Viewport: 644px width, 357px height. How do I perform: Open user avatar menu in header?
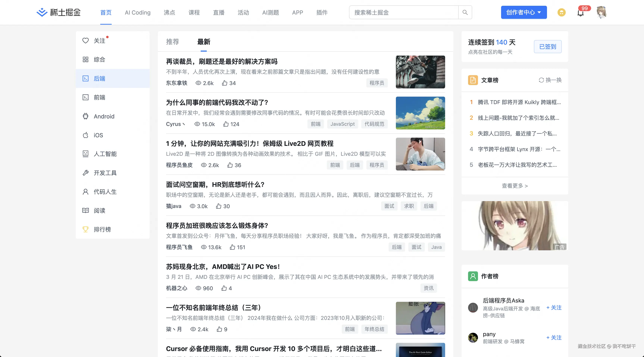[601, 12]
